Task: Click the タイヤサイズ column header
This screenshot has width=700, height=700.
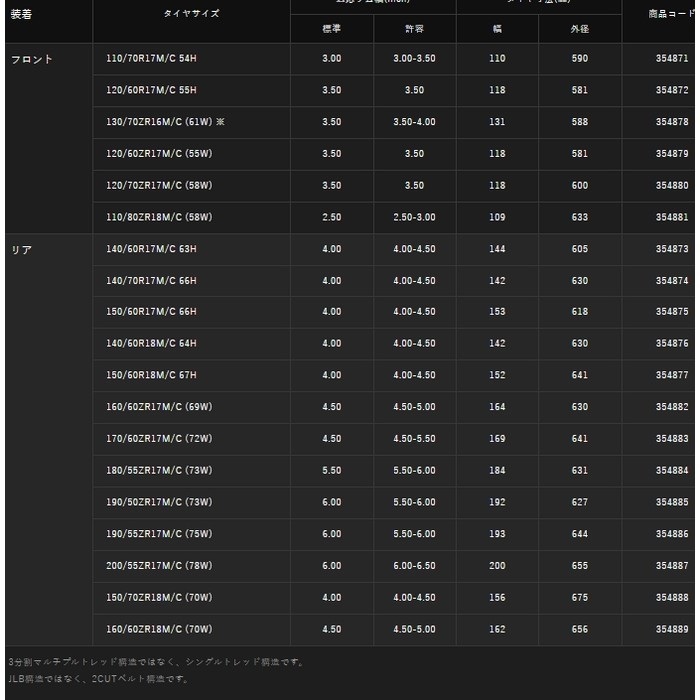Action: coord(191,14)
